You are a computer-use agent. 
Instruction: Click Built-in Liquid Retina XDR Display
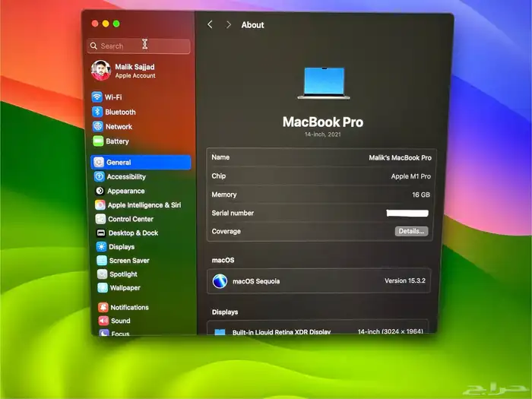coord(282,332)
